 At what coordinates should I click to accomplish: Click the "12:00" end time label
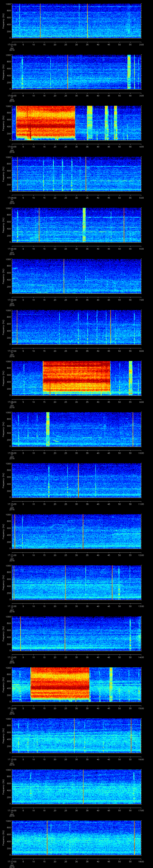tap(141, 555)
